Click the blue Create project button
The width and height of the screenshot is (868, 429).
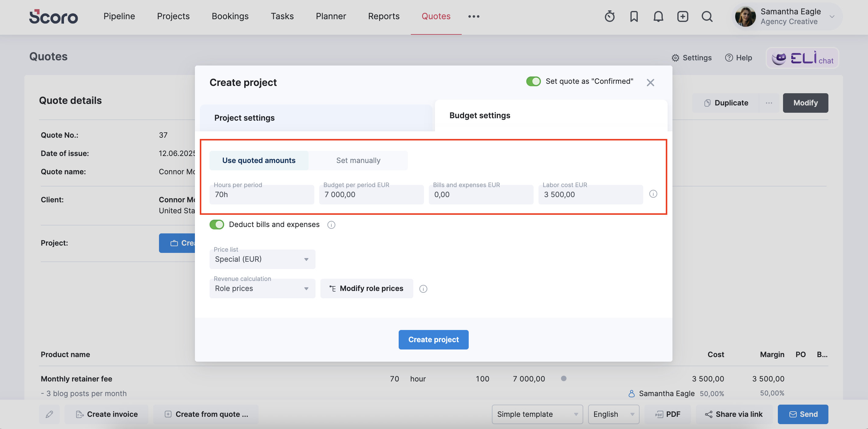click(x=433, y=339)
